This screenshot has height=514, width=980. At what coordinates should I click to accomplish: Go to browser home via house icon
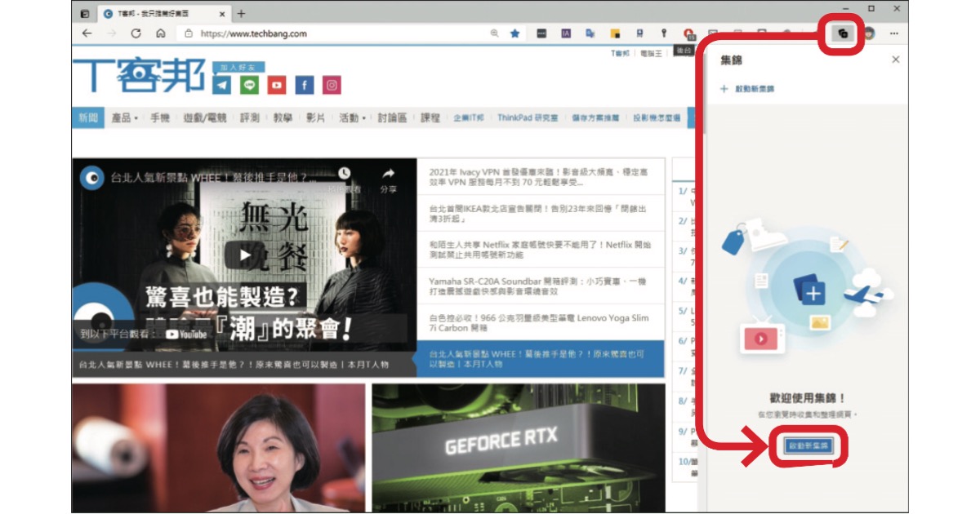pyautogui.click(x=160, y=33)
